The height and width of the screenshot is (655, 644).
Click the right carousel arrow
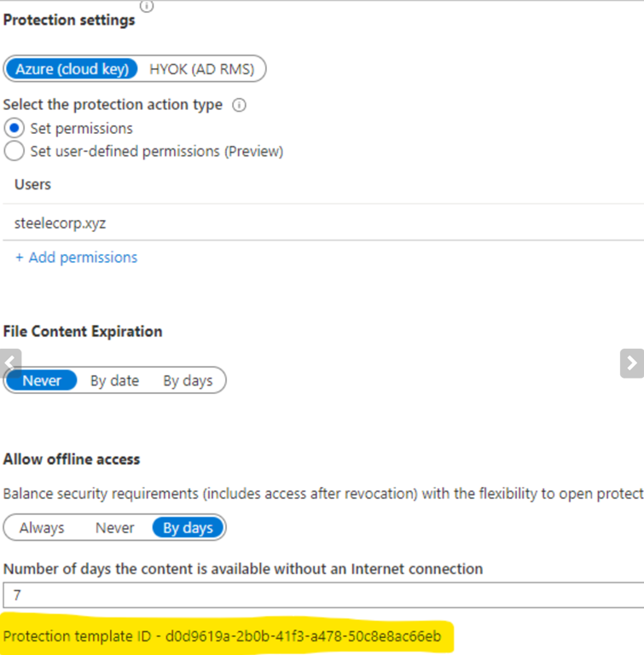pyautogui.click(x=631, y=362)
